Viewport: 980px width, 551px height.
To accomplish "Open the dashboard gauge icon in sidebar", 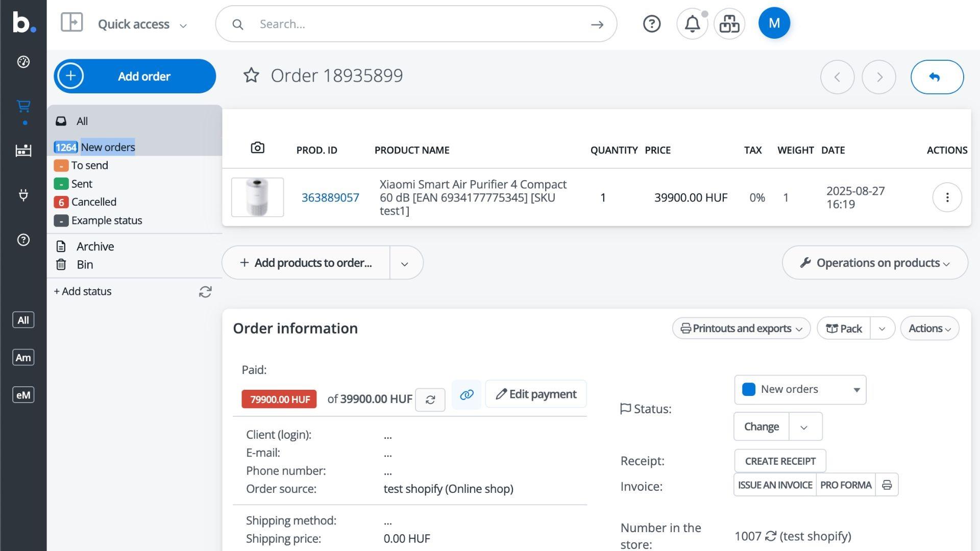I will pos(23,62).
